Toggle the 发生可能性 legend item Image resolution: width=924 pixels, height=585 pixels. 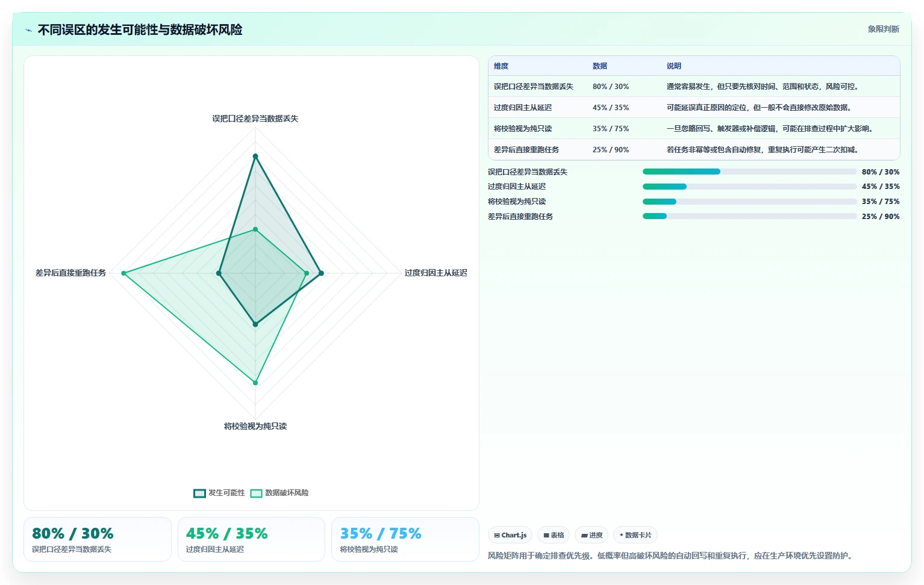point(219,493)
